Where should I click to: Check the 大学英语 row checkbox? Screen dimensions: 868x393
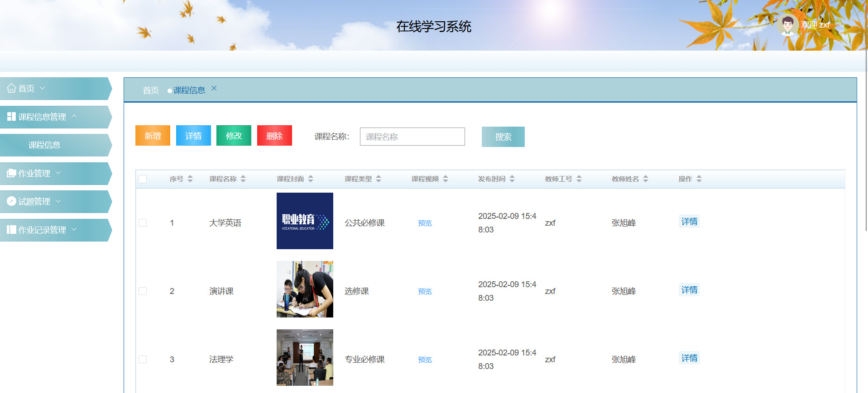(x=143, y=223)
